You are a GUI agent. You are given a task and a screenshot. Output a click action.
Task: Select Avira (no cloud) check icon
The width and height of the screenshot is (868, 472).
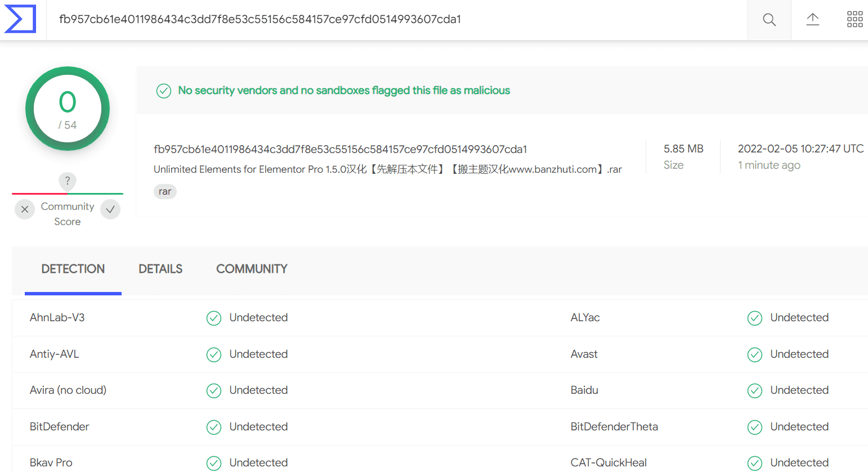point(214,390)
